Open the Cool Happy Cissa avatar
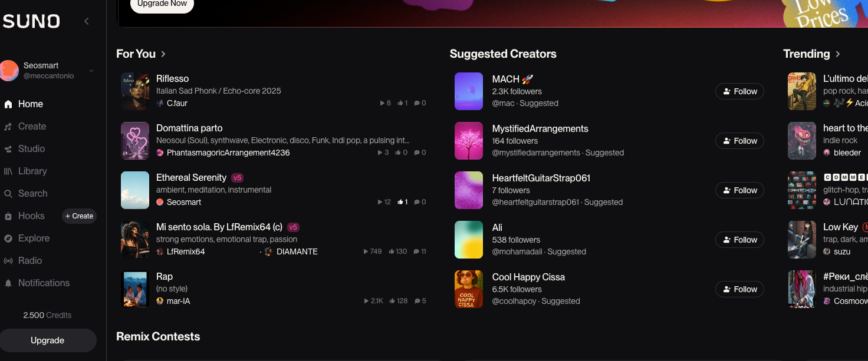Viewport: 868px width, 361px height. [x=469, y=289]
